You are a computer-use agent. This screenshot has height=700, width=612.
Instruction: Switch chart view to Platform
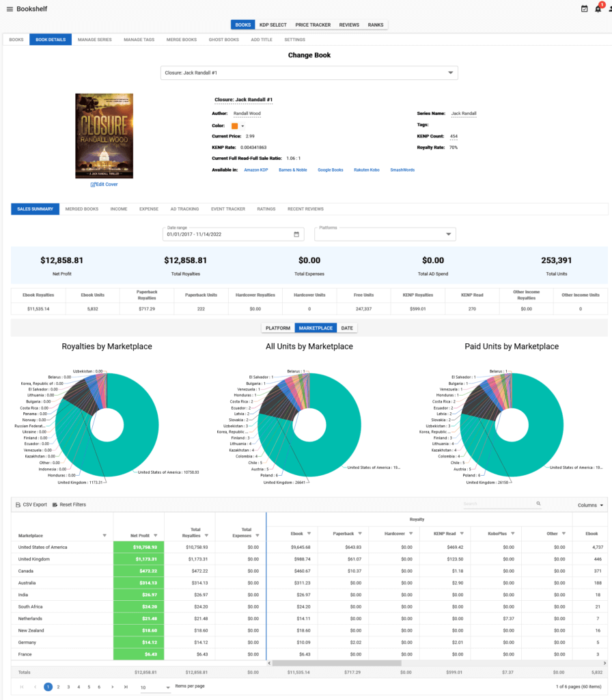click(x=278, y=328)
